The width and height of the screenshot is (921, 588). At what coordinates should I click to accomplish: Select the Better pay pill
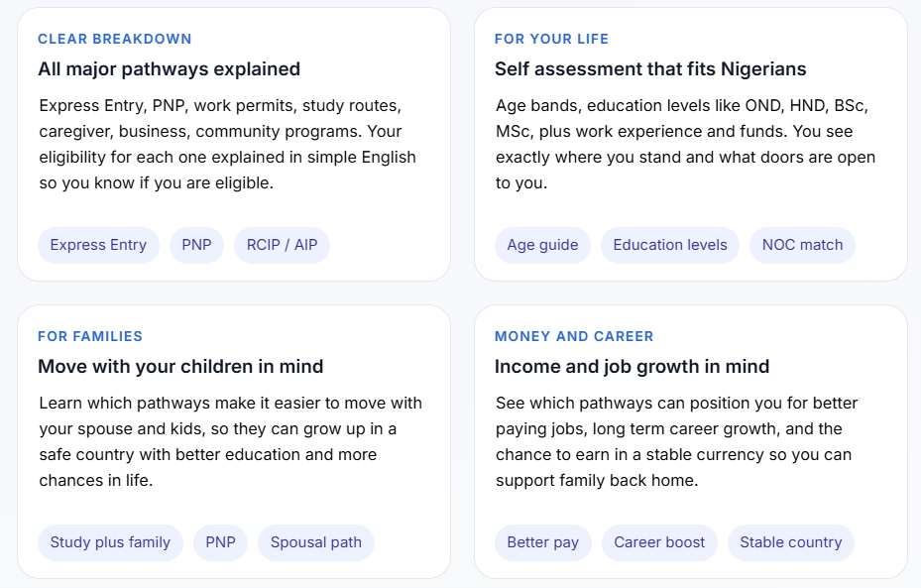542,542
